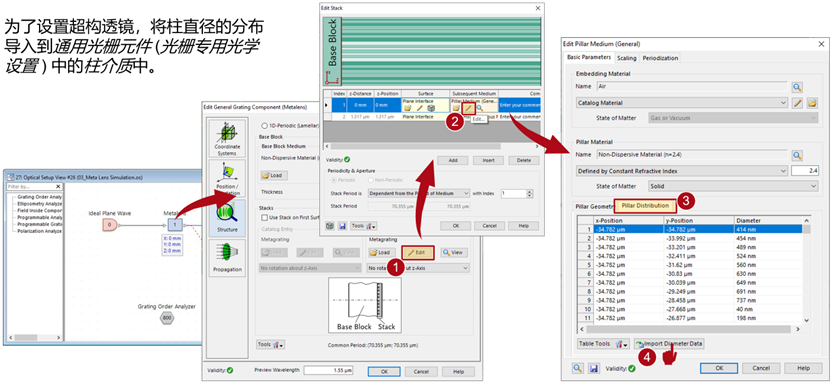This screenshot has width=831, height=384.
Task: Click the save disk icon in Edit Pillar Medium
Action: tap(594, 368)
